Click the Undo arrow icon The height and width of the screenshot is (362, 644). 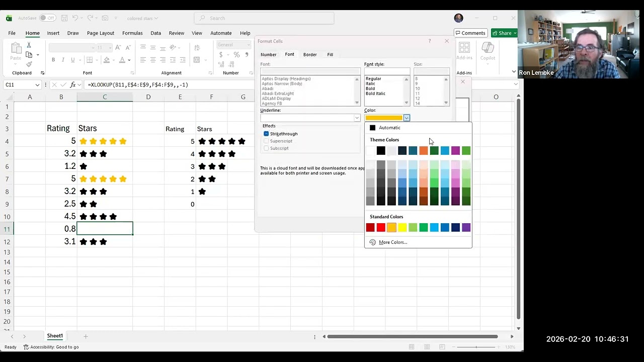point(75,18)
